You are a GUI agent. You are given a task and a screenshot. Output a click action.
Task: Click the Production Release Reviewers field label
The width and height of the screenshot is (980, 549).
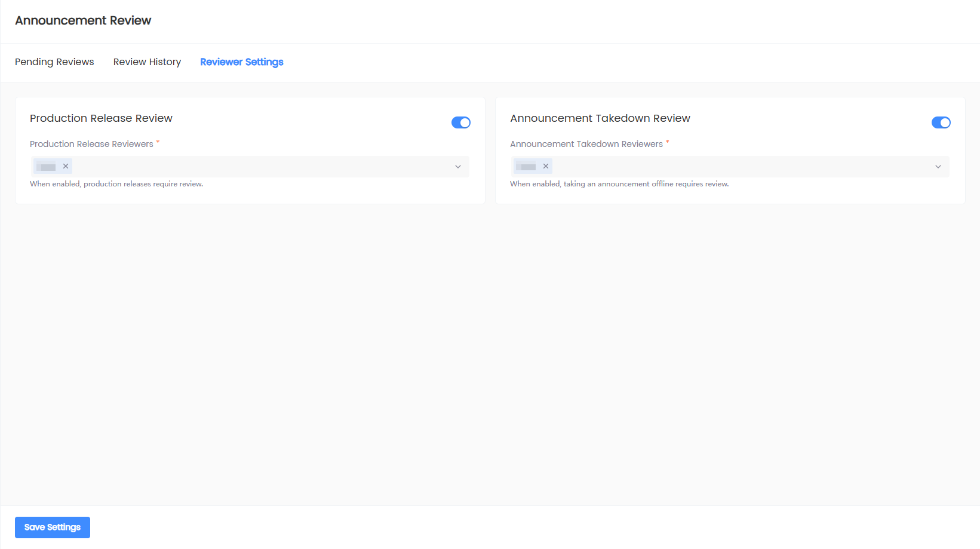(x=91, y=144)
